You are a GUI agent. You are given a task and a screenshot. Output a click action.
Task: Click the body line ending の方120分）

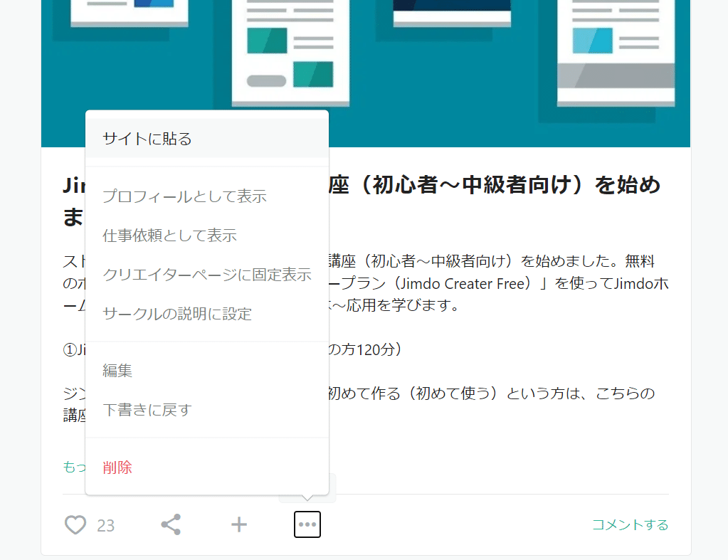click(365, 349)
